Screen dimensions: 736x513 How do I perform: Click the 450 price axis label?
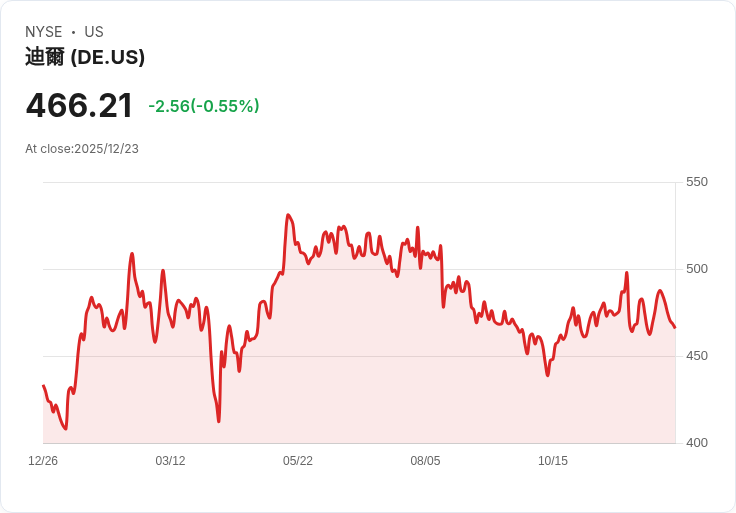point(697,356)
